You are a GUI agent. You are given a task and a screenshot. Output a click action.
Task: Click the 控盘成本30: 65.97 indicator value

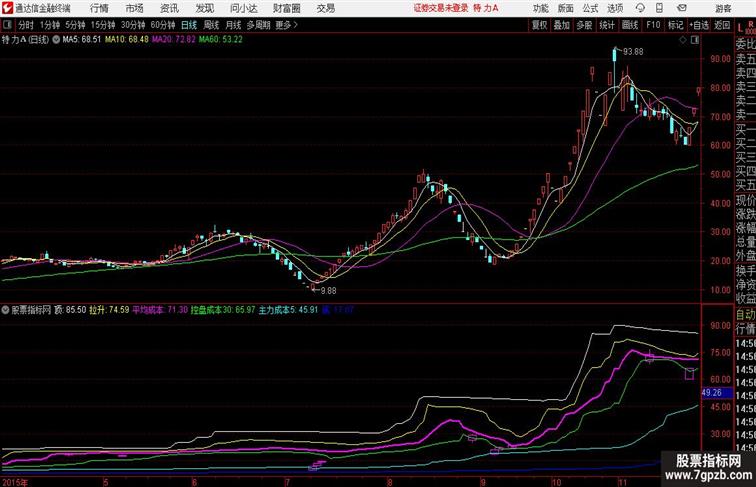(x=223, y=310)
